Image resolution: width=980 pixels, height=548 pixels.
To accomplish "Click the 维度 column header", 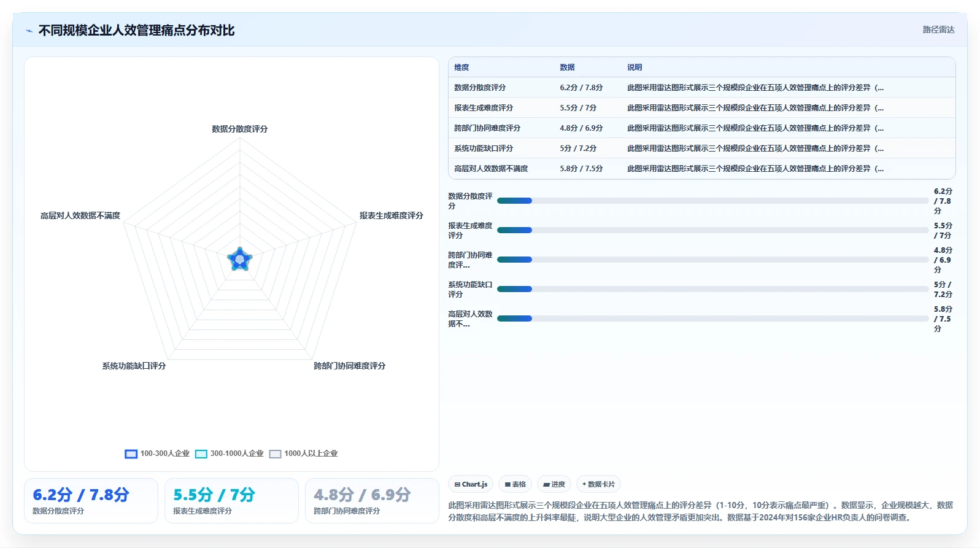I will click(461, 68).
